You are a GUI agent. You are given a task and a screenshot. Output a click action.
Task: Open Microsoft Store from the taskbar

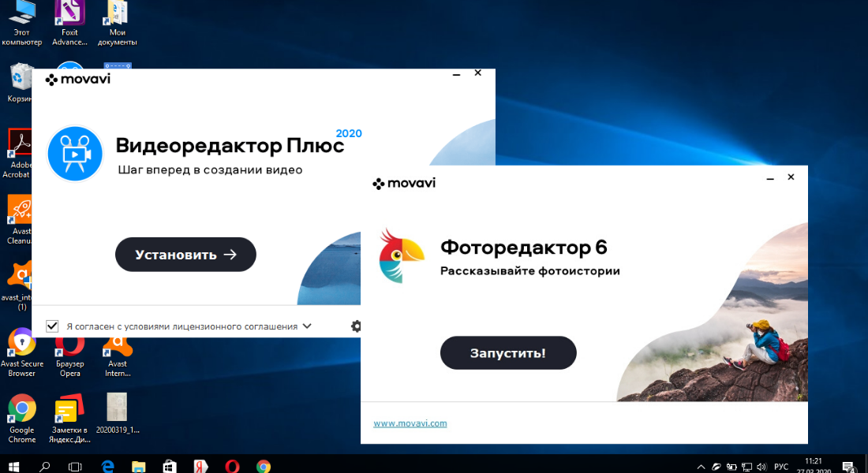(x=170, y=467)
